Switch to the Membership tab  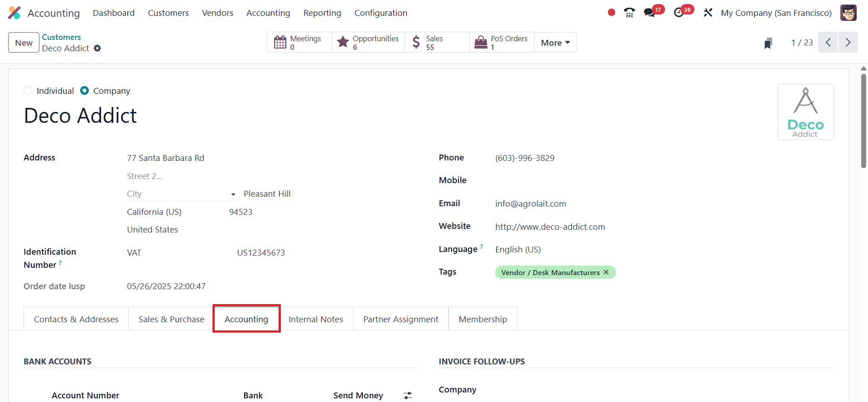click(482, 319)
